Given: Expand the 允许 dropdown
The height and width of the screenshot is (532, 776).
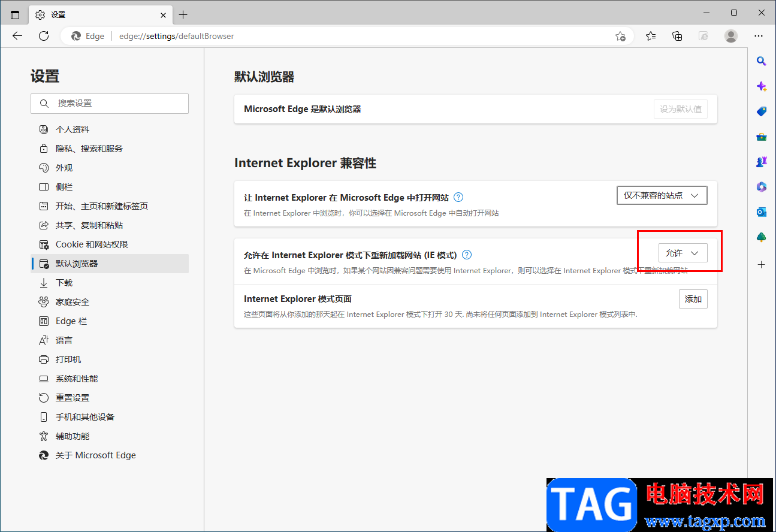Looking at the screenshot, I should [683, 253].
